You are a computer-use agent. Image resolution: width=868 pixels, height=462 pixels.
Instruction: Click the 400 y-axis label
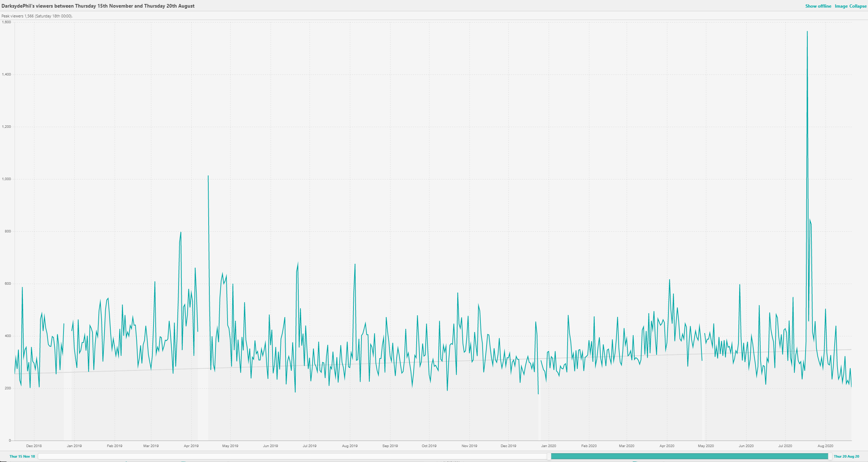click(8, 336)
